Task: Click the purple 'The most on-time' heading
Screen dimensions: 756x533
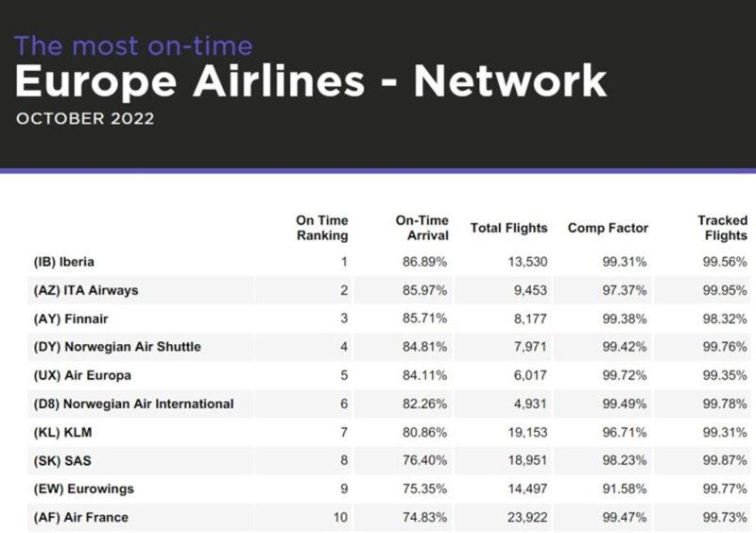Action: point(133,46)
